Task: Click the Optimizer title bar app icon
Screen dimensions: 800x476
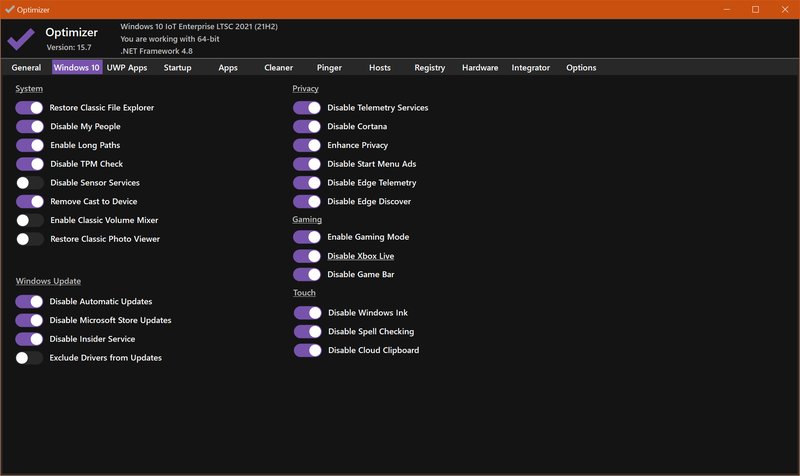Action: pyautogui.click(x=9, y=9)
